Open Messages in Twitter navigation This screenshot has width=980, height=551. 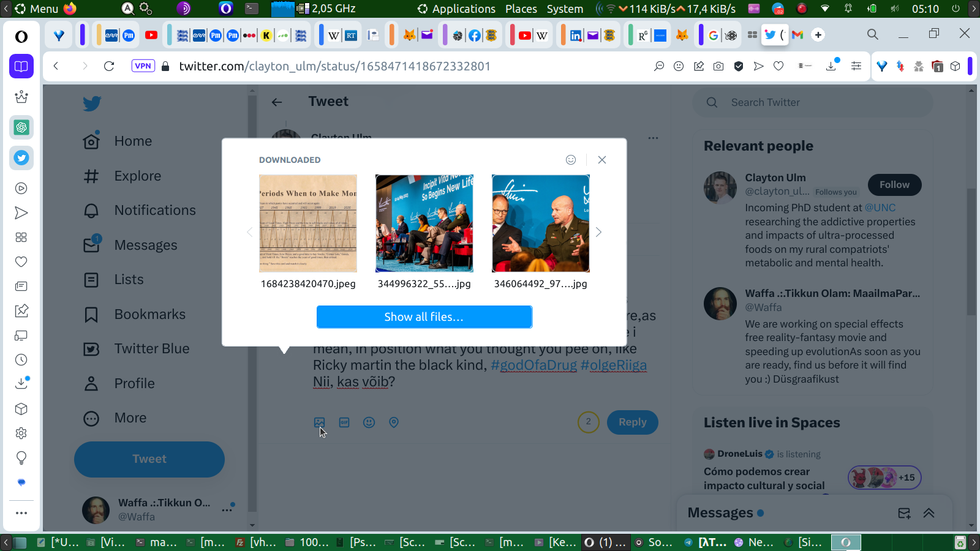click(x=130, y=246)
